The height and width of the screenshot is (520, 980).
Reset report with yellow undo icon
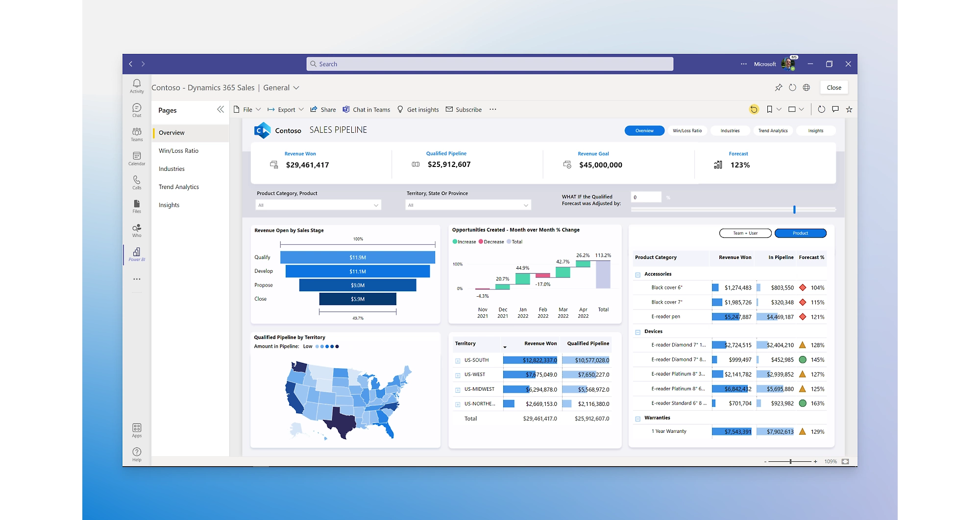pos(754,109)
